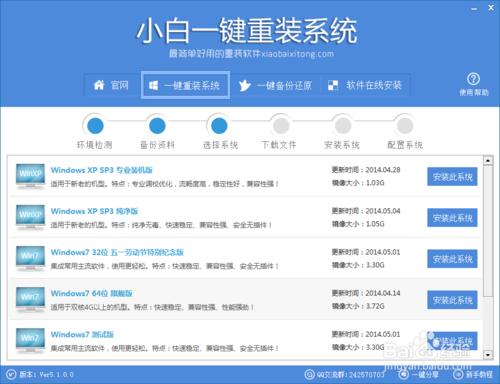Image resolution: width=500 pixels, height=384 pixels.
Task: Click the version check icon at bottom-left
Action: 11,375
